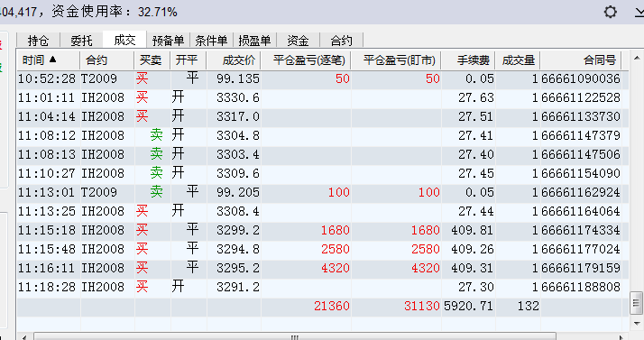The image size is (644, 340).
Task: Select the 10:52:28 T2009 trade row
Action: click(x=322, y=78)
